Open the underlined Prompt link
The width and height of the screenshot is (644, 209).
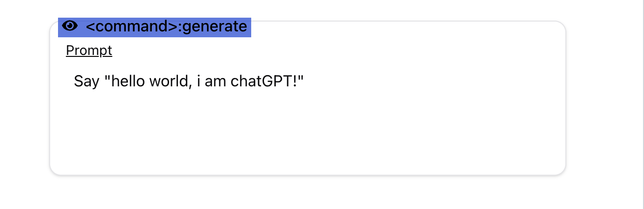(89, 51)
